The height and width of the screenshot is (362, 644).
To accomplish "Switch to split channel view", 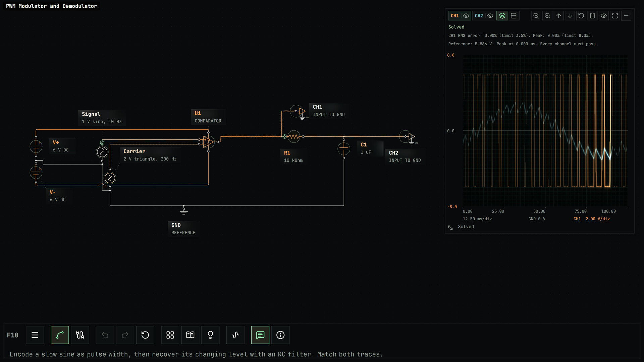I will pyautogui.click(x=514, y=16).
